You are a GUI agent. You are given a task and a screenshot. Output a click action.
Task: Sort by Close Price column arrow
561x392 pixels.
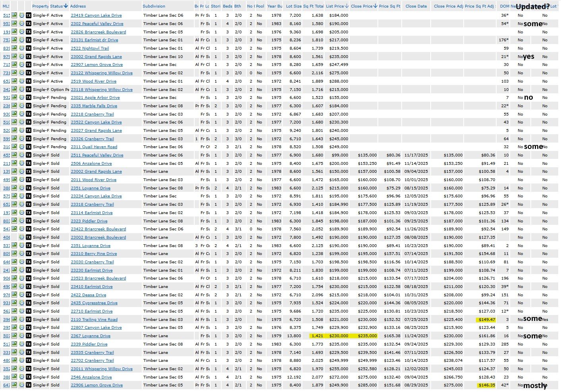point(375,6)
